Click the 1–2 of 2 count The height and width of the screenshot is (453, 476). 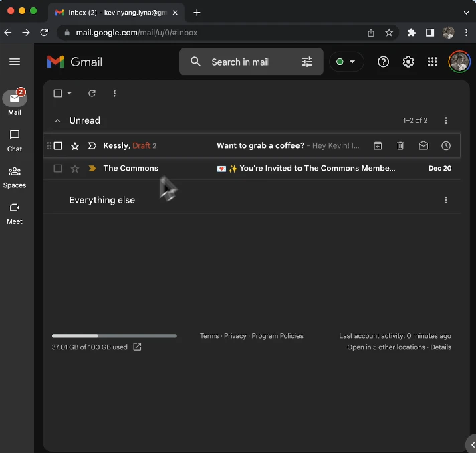tap(415, 120)
